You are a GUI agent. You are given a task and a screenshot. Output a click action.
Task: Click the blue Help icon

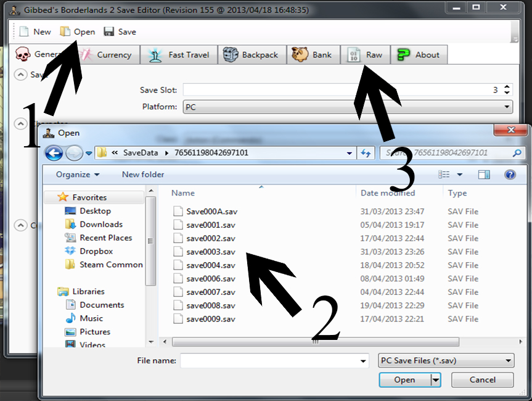click(x=510, y=175)
